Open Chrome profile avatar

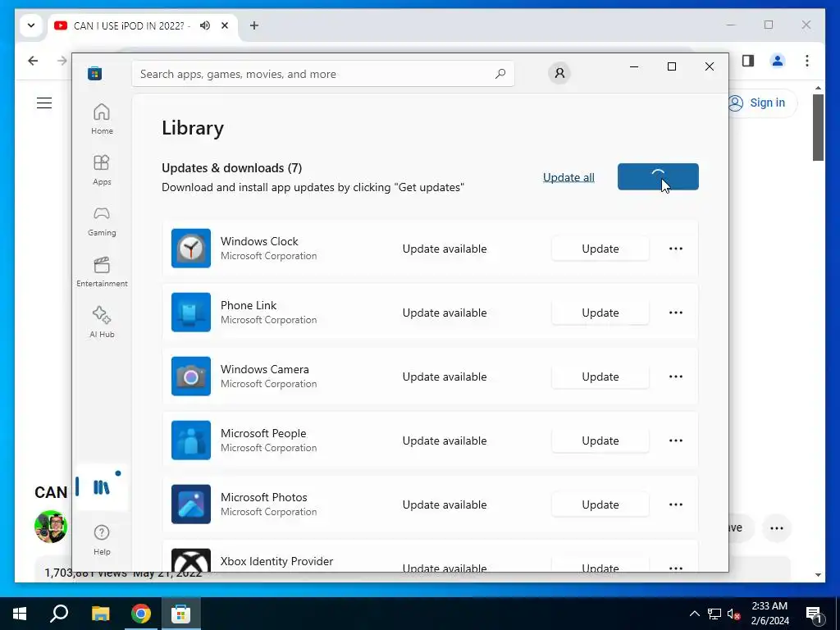[778, 61]
